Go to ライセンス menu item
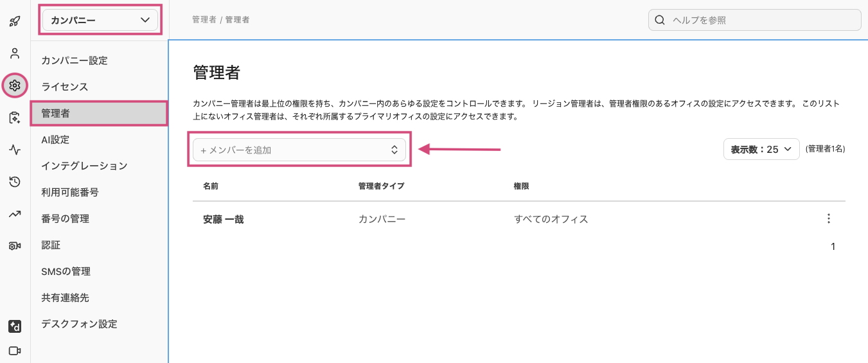The width and height of the screenshot is (868, 363). click(65, 87)
